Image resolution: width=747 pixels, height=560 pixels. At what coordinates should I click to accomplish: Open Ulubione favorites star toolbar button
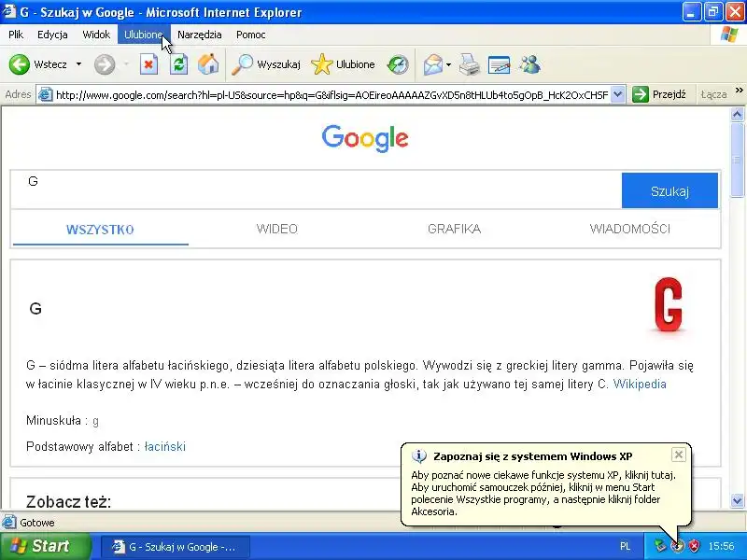[343, 64]
